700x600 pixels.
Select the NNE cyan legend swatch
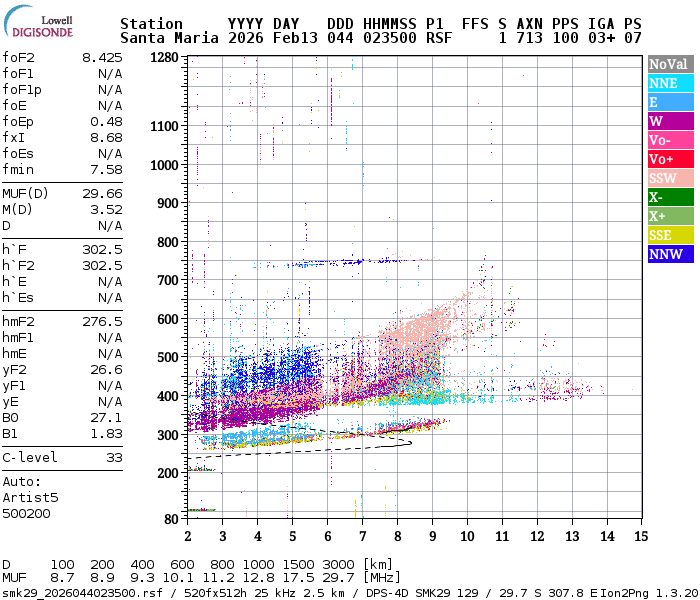pos(671,83)
